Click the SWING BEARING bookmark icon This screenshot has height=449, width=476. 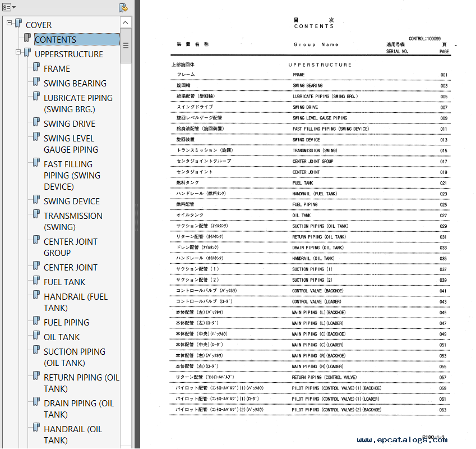(x=36, y=81)
